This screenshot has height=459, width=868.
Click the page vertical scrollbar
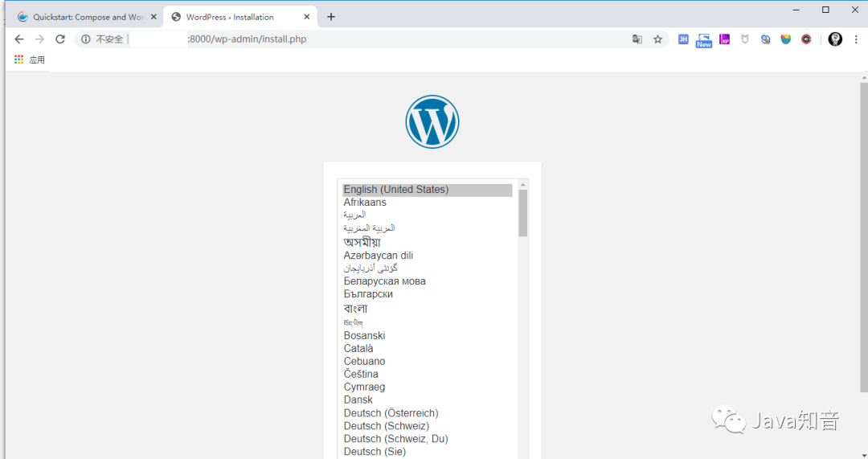click(863, 237)
